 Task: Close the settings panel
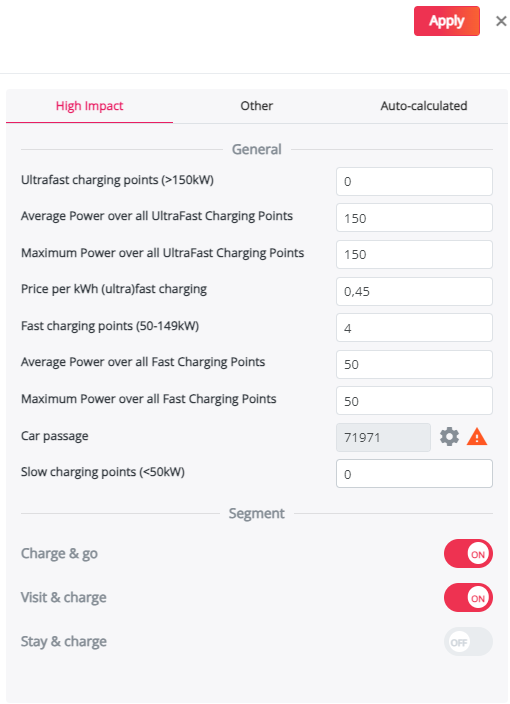click(501, 21)
